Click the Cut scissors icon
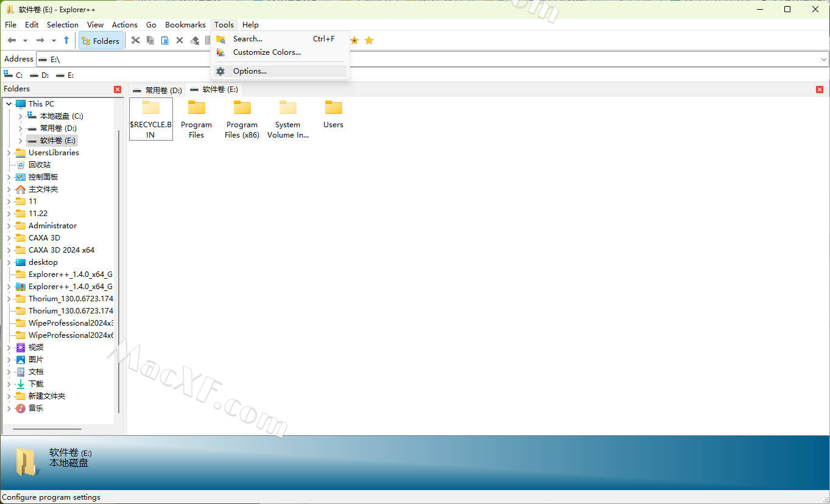This screenshot has width=830, height=504. point(135,40)
